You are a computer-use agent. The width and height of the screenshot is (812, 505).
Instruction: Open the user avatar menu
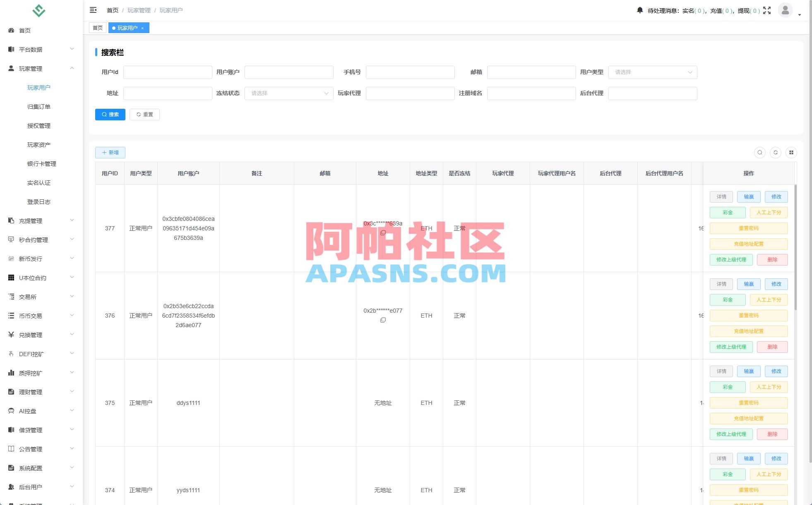(x=785, y=11)
